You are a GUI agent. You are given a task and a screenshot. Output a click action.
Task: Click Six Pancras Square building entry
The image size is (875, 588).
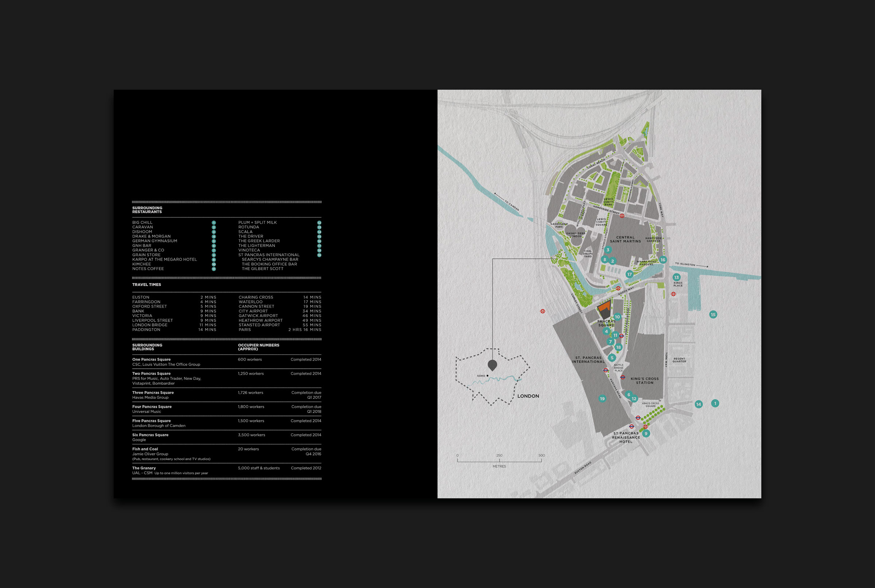150,435
